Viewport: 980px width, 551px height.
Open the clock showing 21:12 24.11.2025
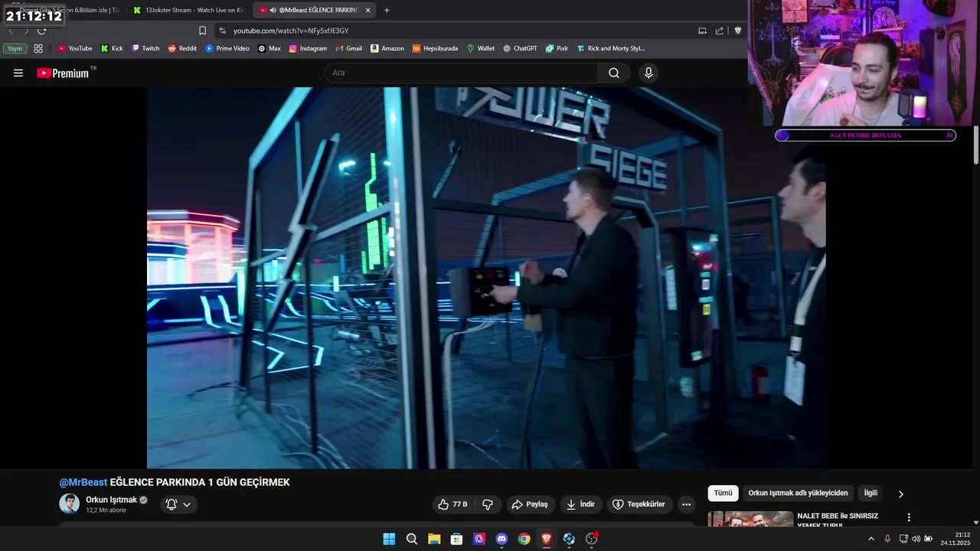[x=956, y=539]
